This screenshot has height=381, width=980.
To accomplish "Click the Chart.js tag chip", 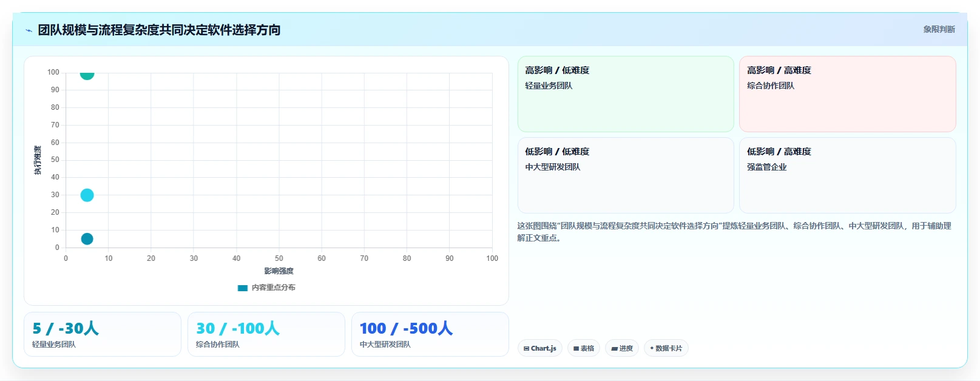I will point(540,348).
